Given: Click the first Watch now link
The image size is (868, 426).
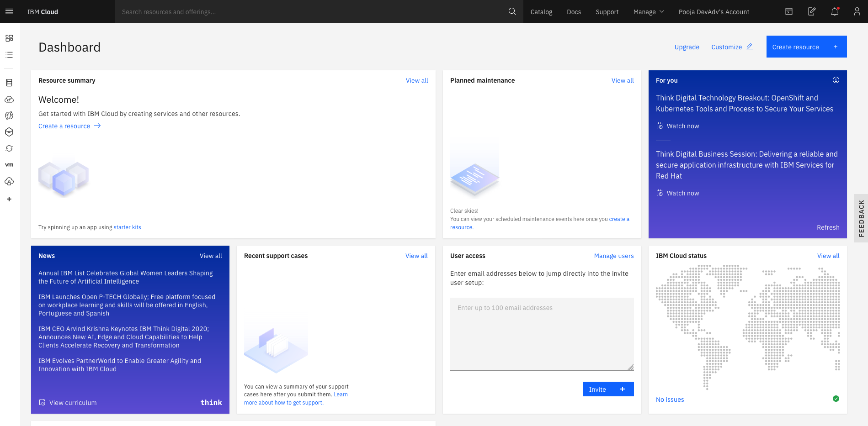Looking at the screenshot, I should [x=678, y=126].
